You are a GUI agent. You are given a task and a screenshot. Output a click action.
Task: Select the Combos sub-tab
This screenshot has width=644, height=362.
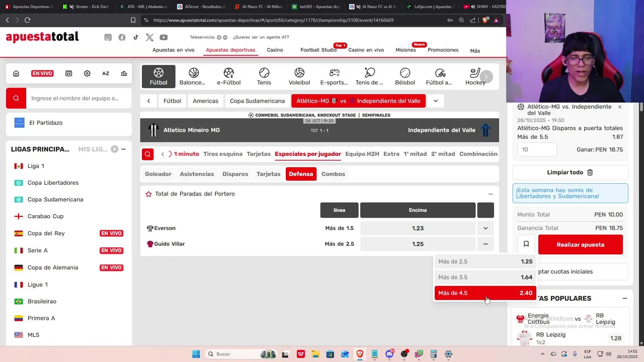coord(333,174)
